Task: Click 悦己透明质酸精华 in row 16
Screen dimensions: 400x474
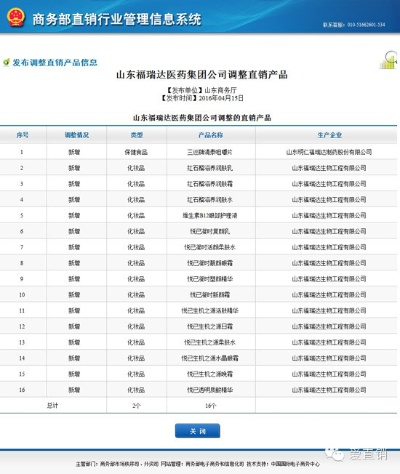Action: [210, 390]
